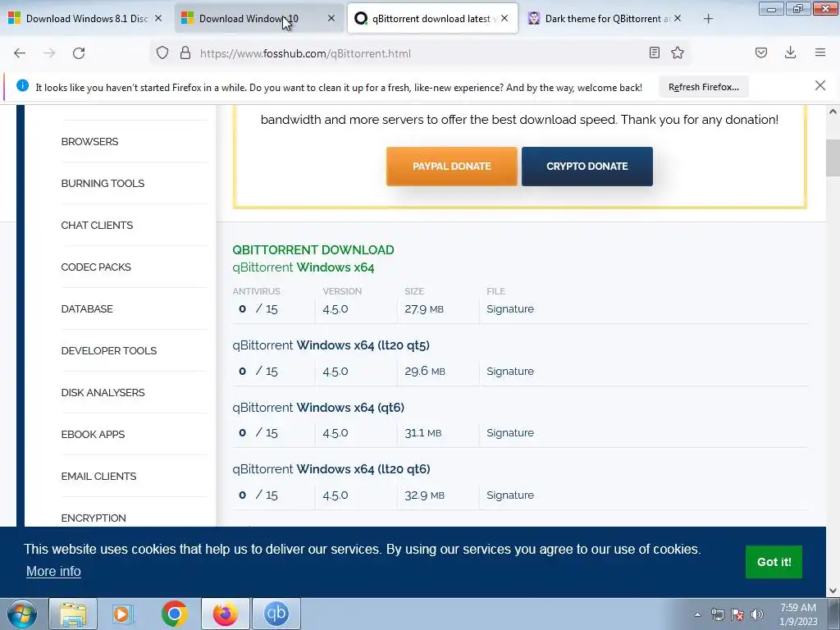Click the network status tray icon
This screenshot has height=630, width=840.
[717, 614]
